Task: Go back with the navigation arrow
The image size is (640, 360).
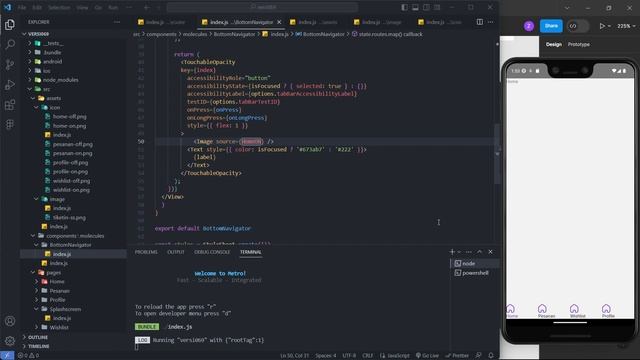Action: coord(147,7)
